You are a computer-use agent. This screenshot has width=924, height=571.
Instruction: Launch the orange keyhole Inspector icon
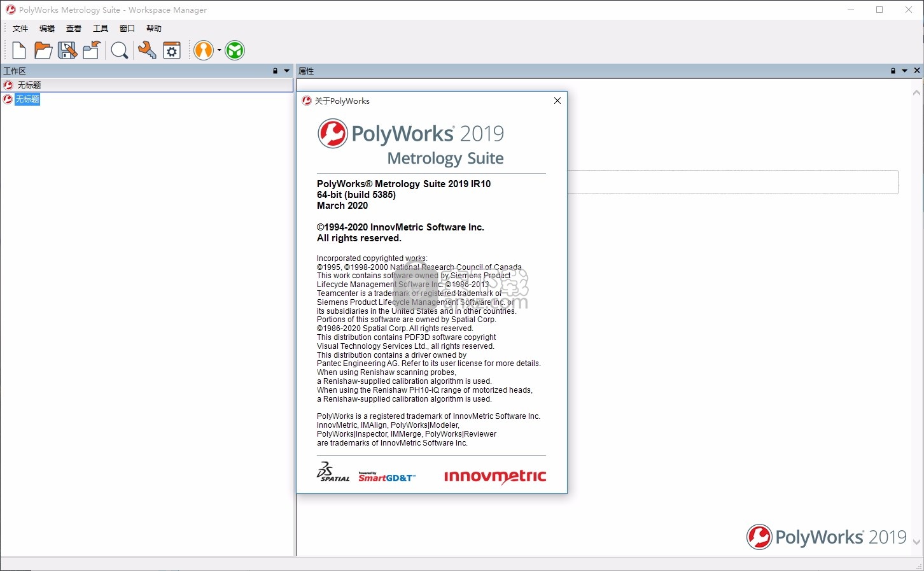204,50
